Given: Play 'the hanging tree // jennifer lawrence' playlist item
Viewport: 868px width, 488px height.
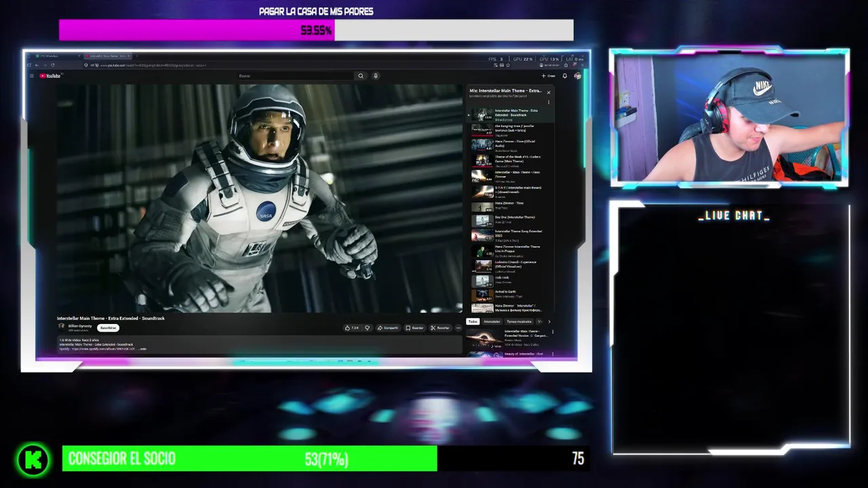Looking at the screenshot, I should [x=511, y=130].
